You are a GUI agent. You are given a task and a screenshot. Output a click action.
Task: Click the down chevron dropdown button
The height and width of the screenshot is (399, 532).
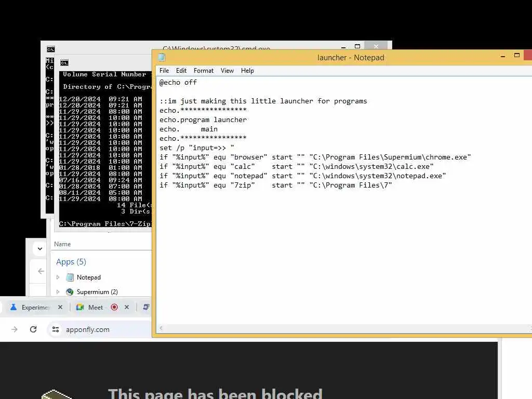coord(40,249)
